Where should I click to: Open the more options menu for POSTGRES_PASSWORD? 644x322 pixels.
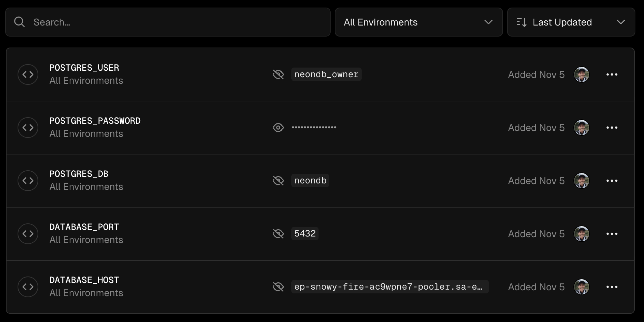click(612, 128)
